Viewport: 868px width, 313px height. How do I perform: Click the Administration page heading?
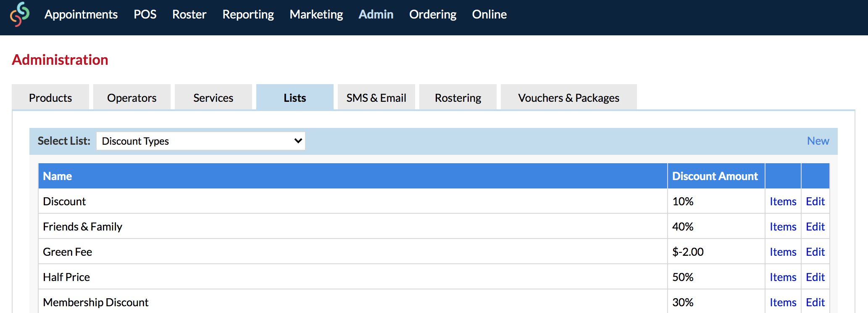point(60,60)
